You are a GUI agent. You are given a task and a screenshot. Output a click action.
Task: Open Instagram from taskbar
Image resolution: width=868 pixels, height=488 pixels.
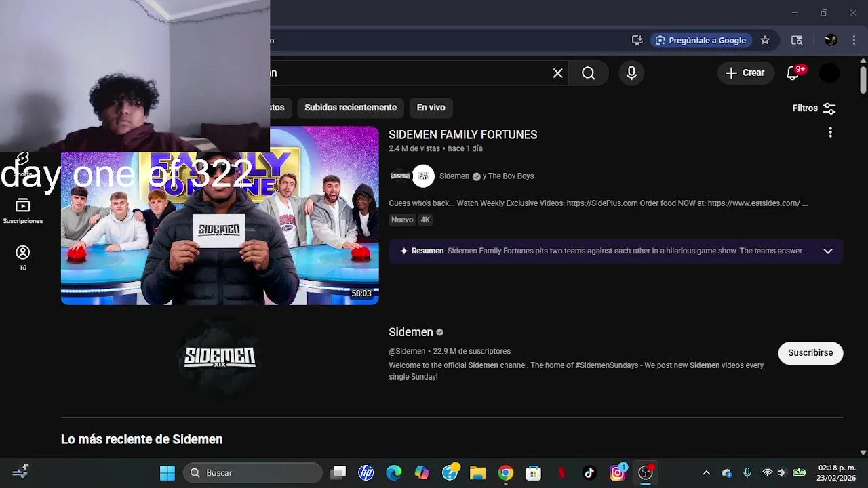pyautogui.click(x=618, y=473)
